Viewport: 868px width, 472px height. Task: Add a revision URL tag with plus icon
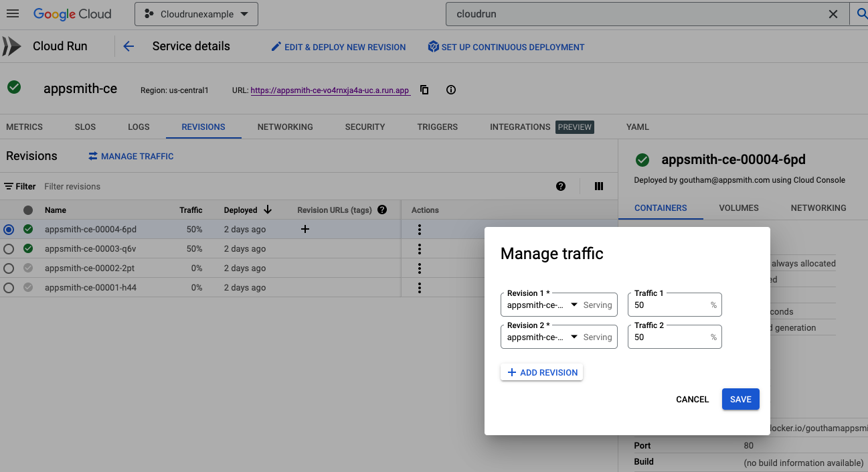pos(305,229)
